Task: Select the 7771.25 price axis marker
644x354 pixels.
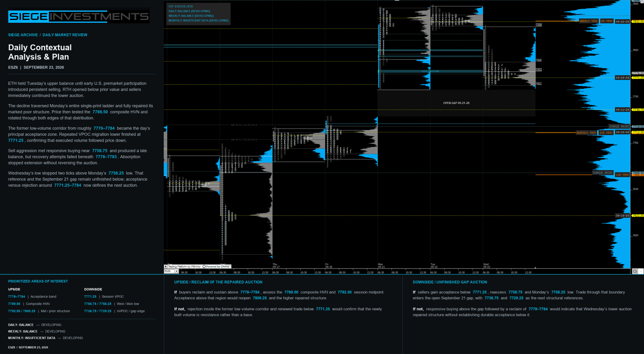Action: click(x=638, y=78)
